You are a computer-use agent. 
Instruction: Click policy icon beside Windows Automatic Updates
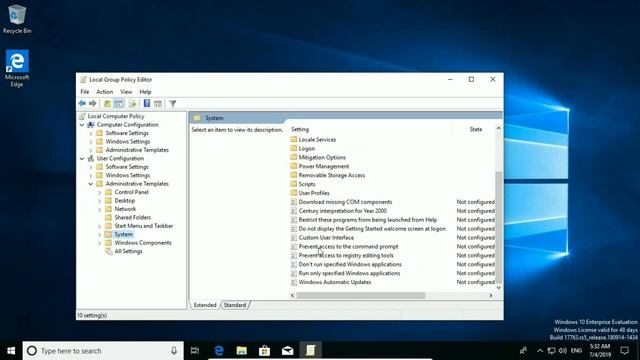tap(293, 282)
